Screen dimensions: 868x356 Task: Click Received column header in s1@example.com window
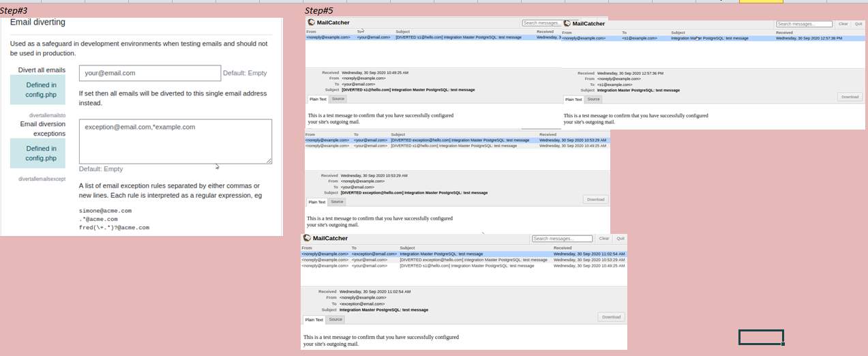[784, 33]
